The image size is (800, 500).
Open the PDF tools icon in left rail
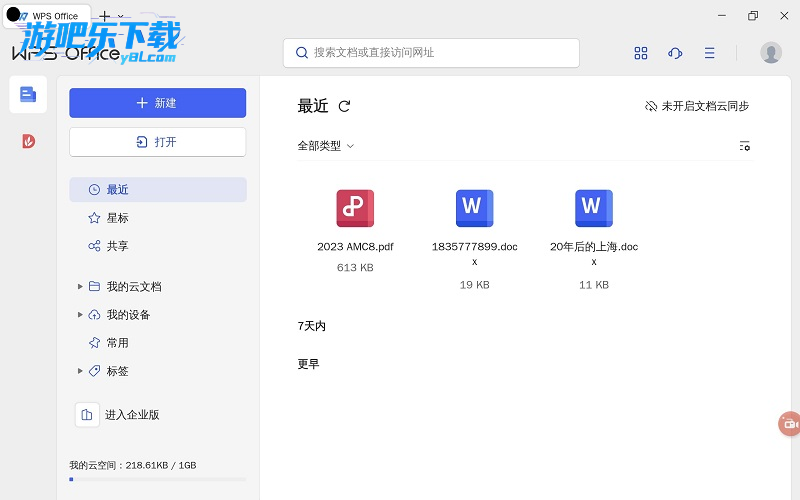pyautogui.click(x=28, y=141)
